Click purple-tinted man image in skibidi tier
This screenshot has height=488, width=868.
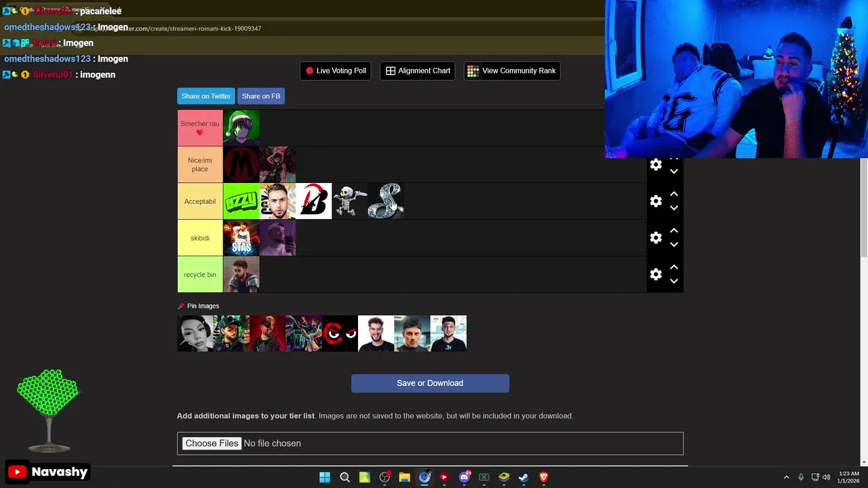coord(277,238)
